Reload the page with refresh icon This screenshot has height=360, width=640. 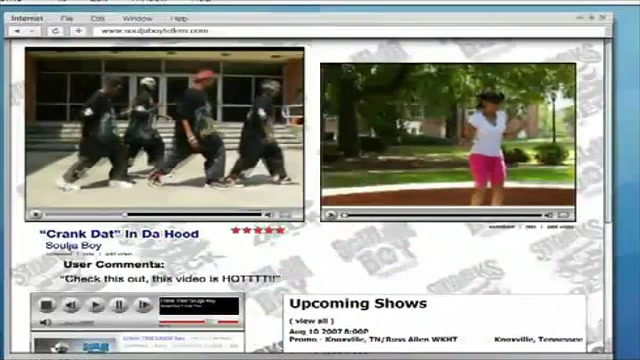(56, 31)
